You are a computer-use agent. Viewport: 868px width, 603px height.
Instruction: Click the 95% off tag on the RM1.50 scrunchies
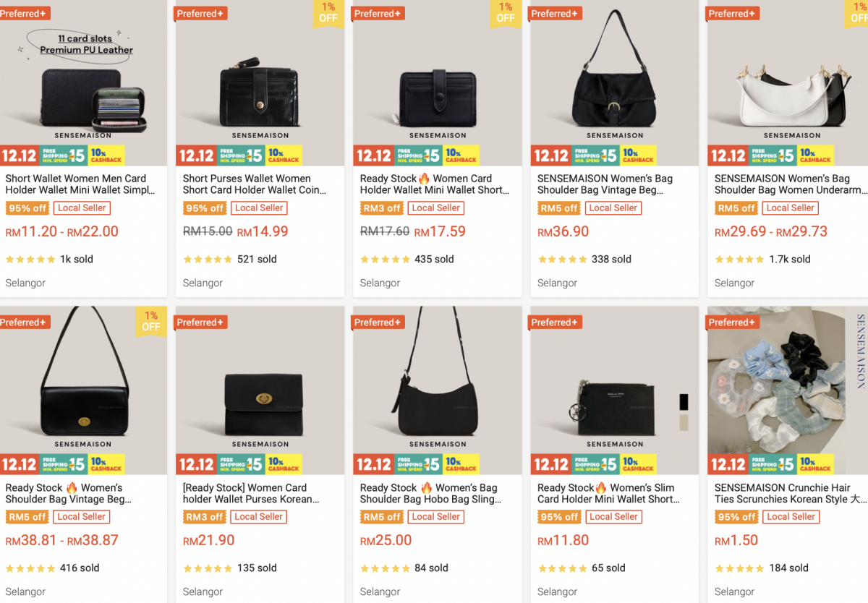pos(736,517)
